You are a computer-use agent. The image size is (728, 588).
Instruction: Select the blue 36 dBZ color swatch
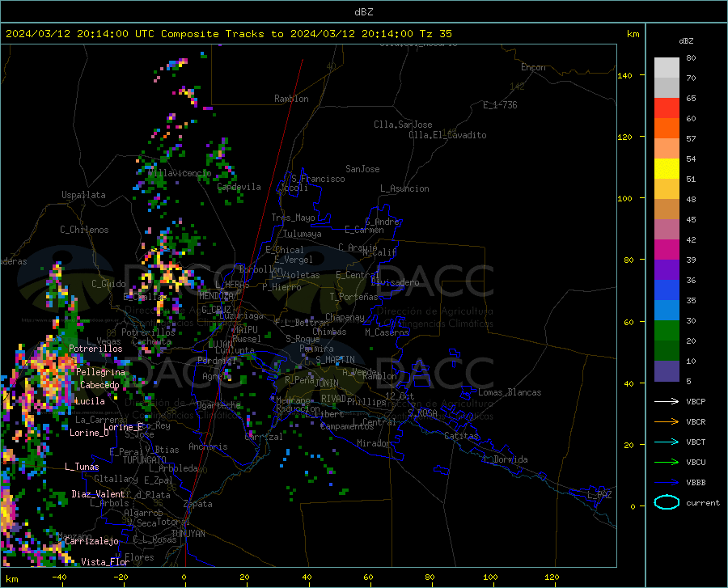(x=667, y=290)
